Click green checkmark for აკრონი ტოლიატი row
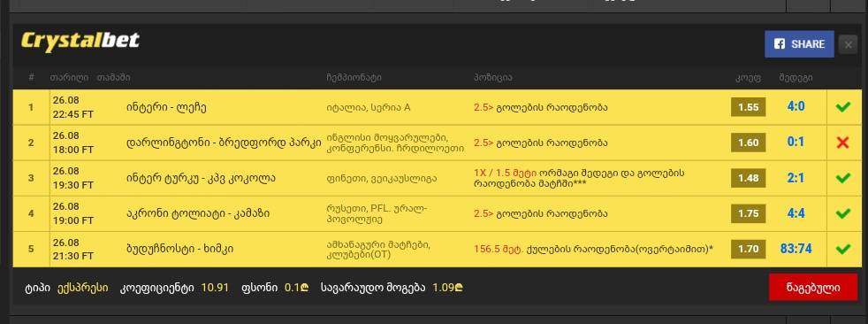Viewport: 868px width, 324px height. pos(842,213)
